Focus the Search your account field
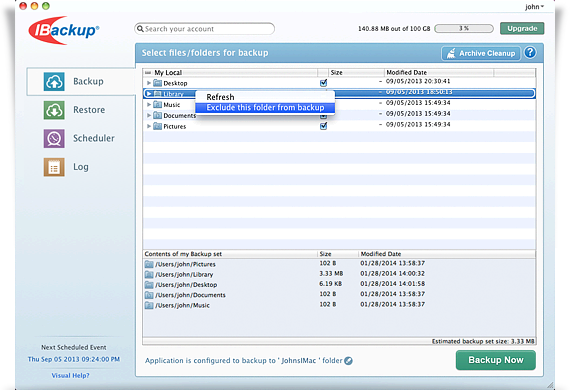 pos(204,29)
